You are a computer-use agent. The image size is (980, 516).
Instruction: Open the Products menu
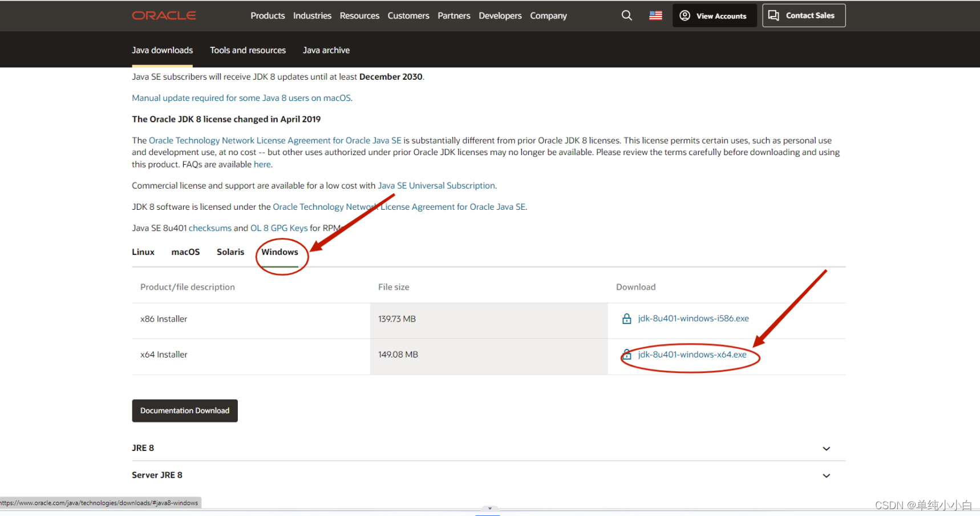(268, 15)
